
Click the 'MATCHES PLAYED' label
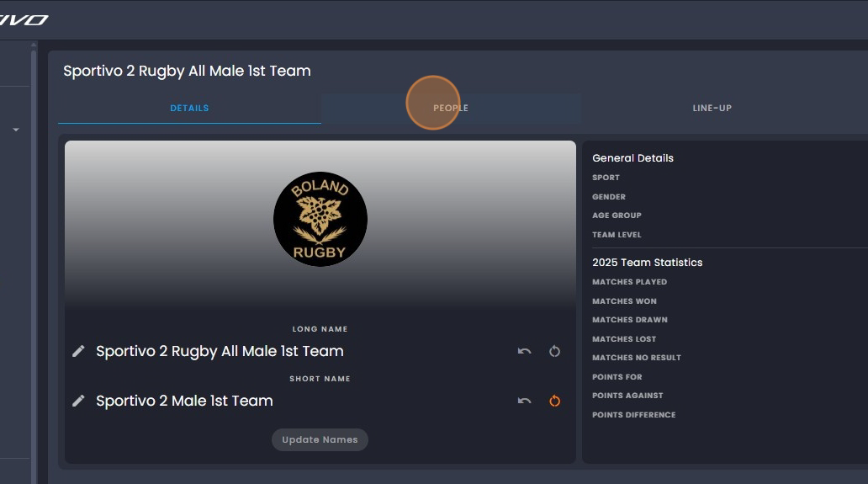point(629,282)
